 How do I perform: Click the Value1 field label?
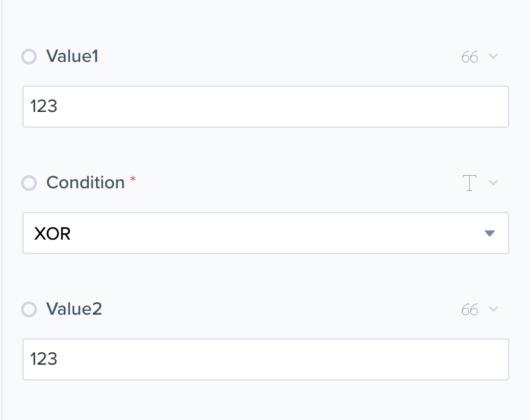pos(72,57)
